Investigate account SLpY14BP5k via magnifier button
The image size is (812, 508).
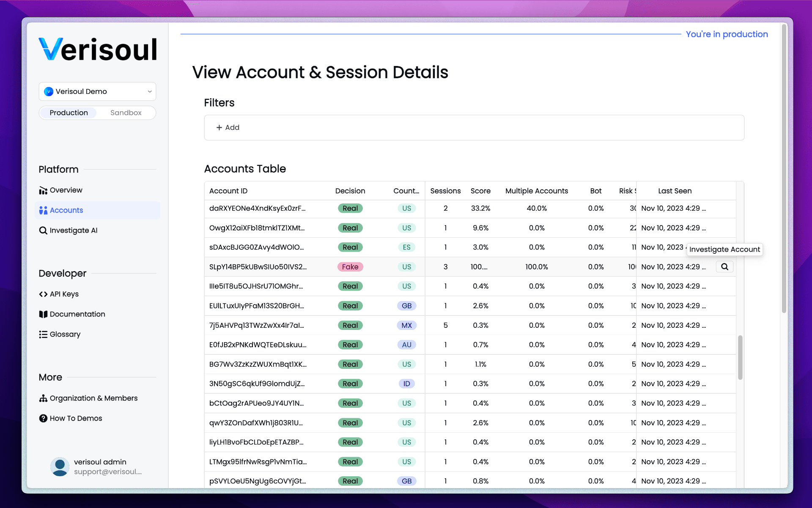point(724,267)
